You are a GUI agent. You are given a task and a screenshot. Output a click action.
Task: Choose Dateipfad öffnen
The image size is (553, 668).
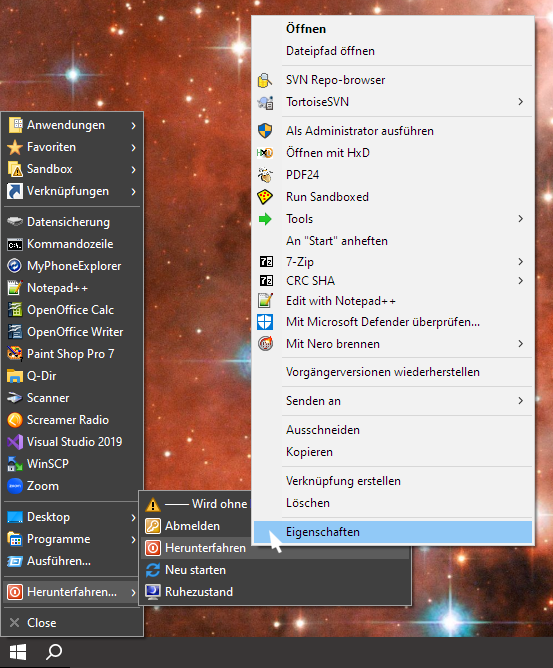(393, 51)
